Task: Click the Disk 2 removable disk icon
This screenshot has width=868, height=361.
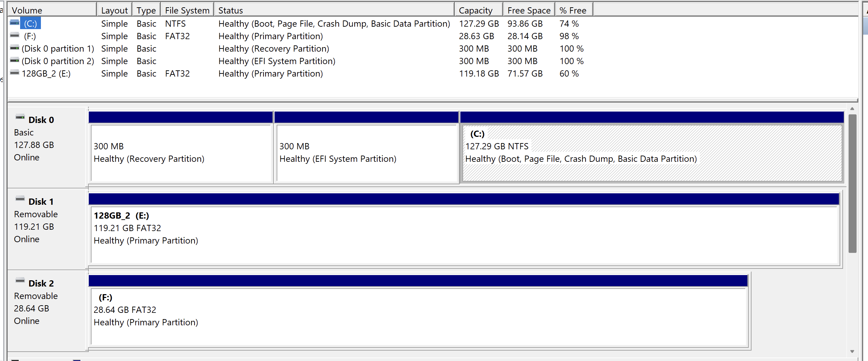Action: 20,281
